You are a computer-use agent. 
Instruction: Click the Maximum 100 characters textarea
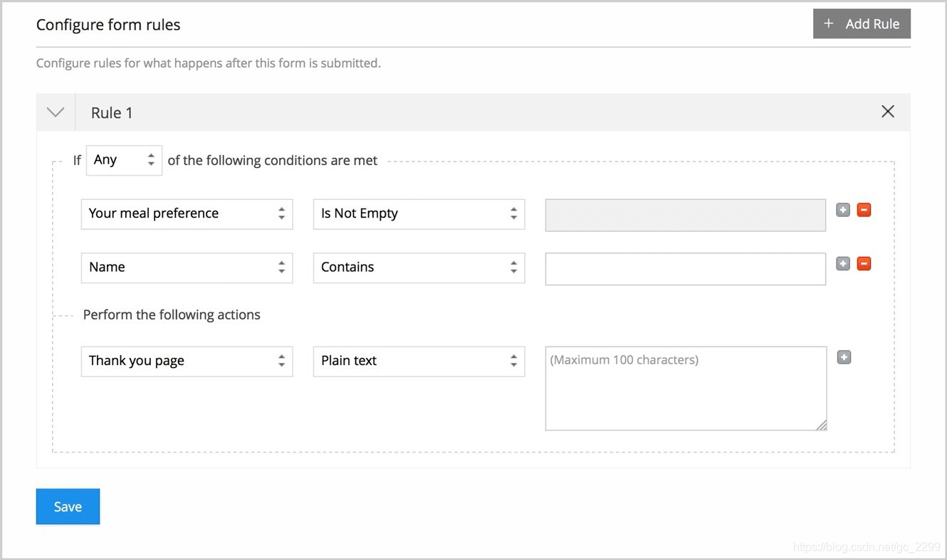click(685, 389)
